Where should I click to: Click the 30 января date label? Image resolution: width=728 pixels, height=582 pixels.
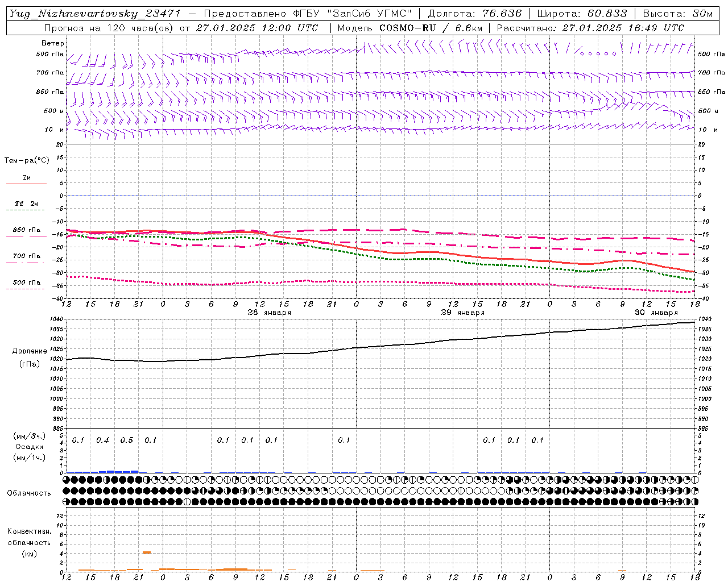point(656,313)
